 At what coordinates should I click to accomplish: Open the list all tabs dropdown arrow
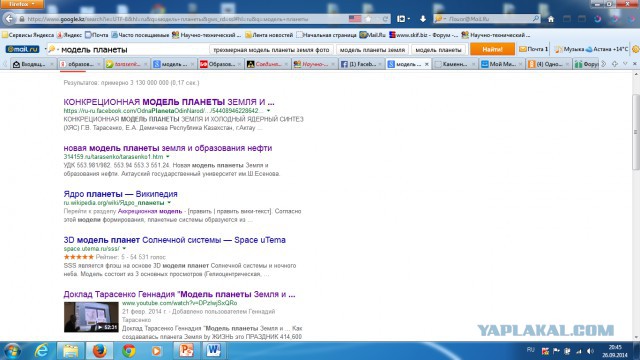pyautogui.click(x=625, y=64)
